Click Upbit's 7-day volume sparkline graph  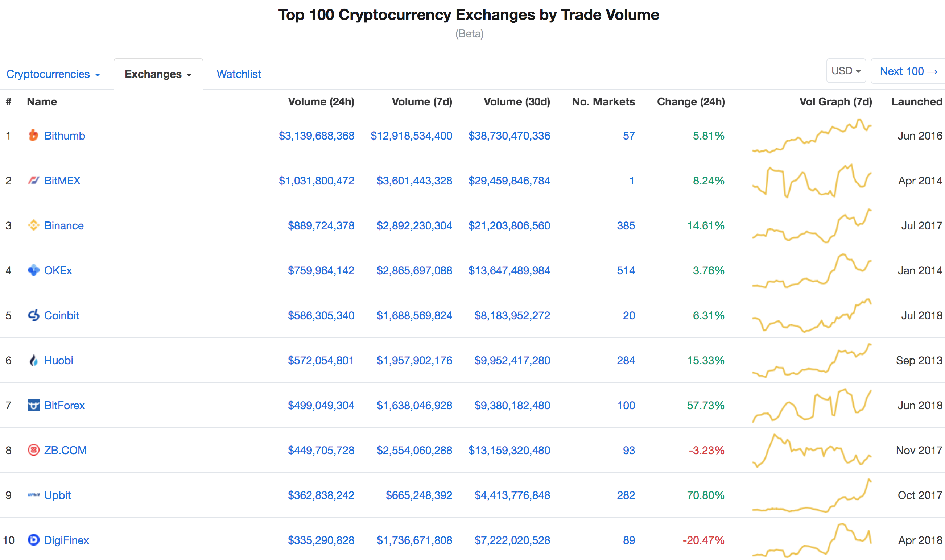pyautogui.click(x=812, y=495)
